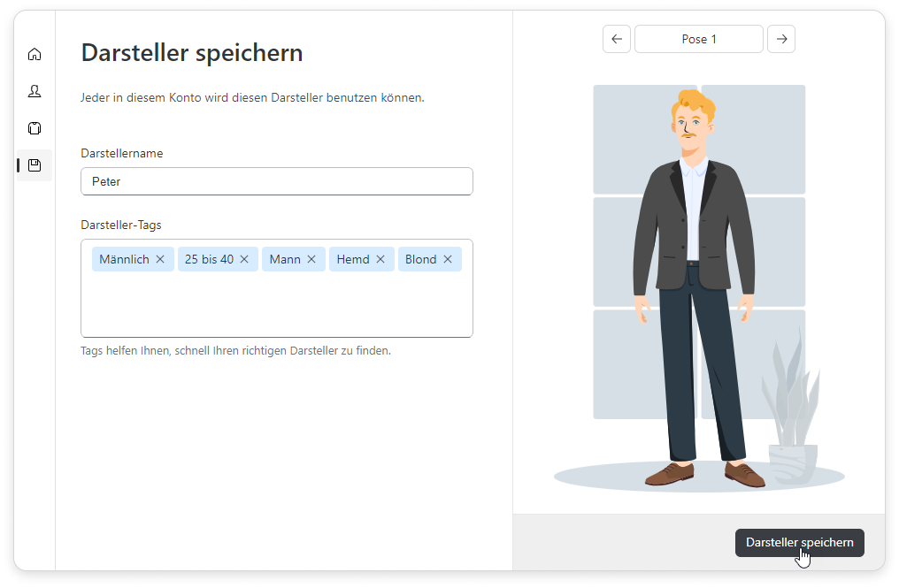Delete the Blond tag
Image resolution: width=899 pixels, height=588 pixels.
tap(448, 259)
